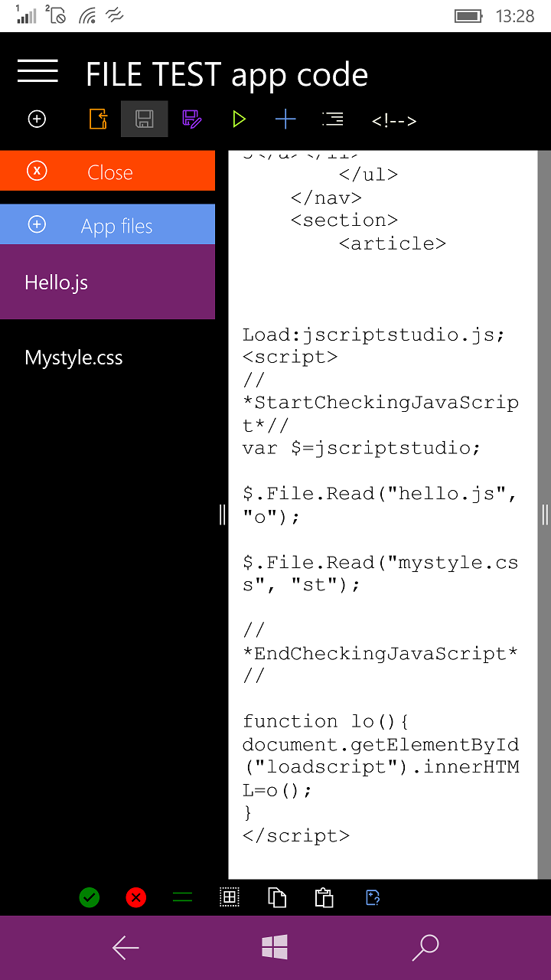Screen dimensions: 551x980
Task: Click inside the code editor text area
Action: [383, 536]
